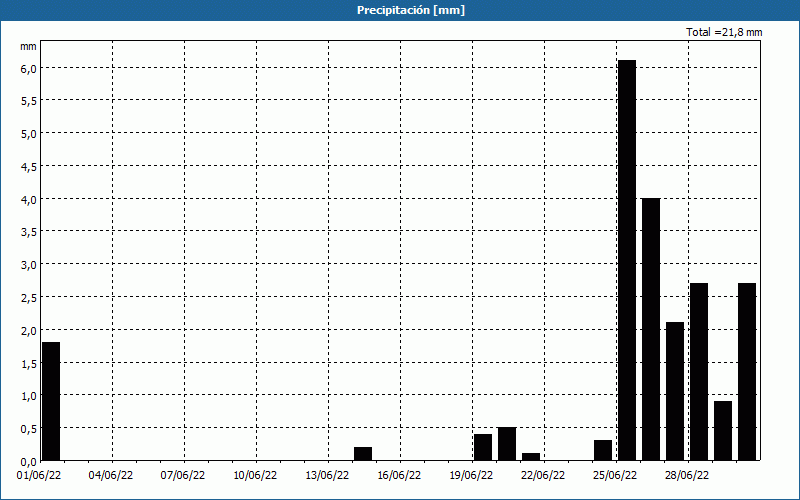Click the 5,0 y-axis value
Screen dimensions: 800x500
point(29,134)
